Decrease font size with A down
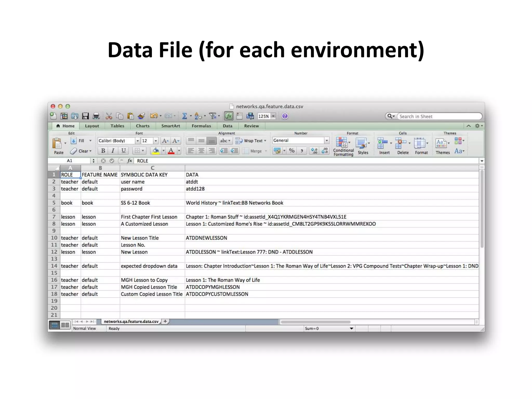This screenshot has height=399, width=532. [x=176, y=141]
